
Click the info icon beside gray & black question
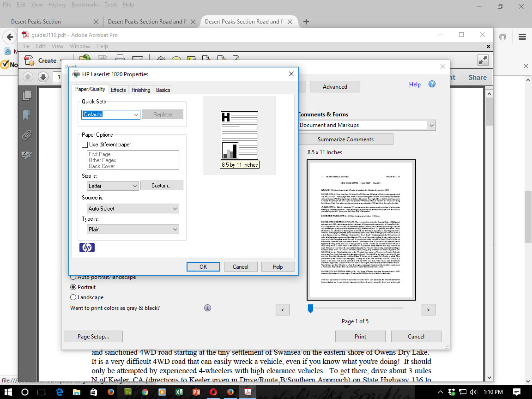(208, 308)
